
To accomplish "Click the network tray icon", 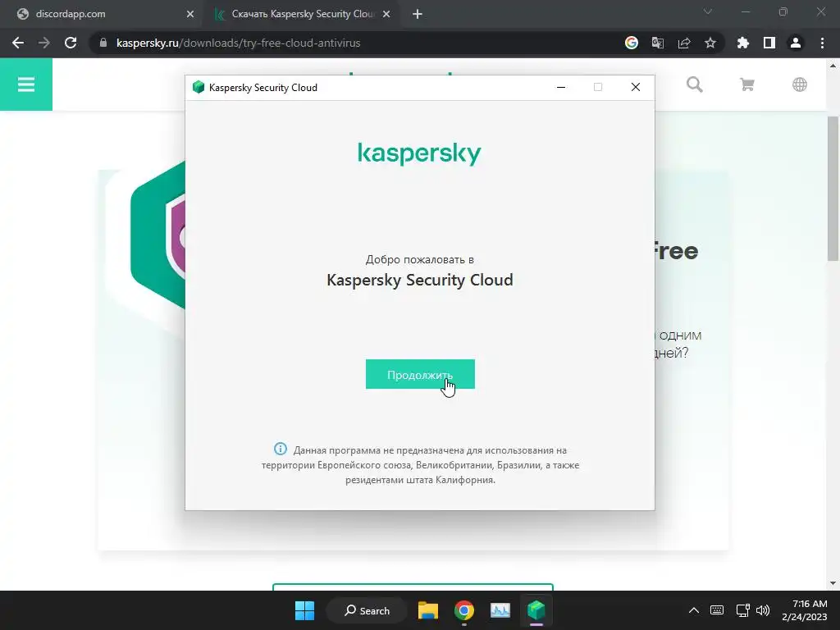I will (x=742, y=610).
